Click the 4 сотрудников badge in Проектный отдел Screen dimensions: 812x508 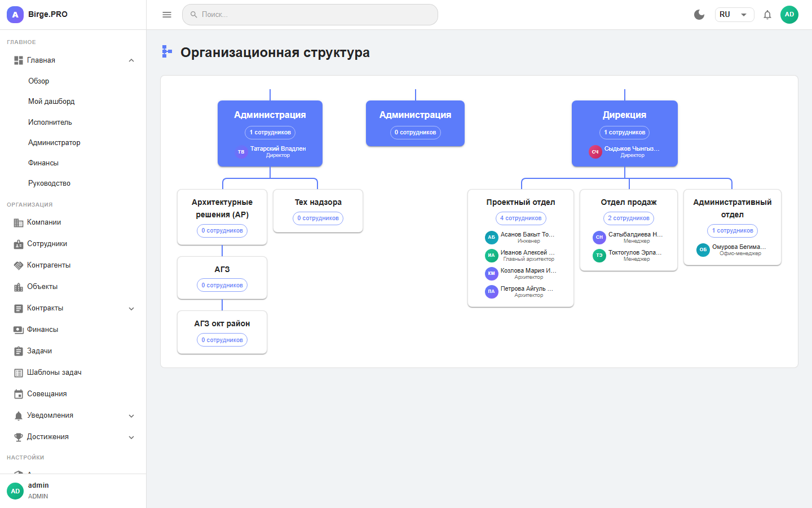pos(520,218)
